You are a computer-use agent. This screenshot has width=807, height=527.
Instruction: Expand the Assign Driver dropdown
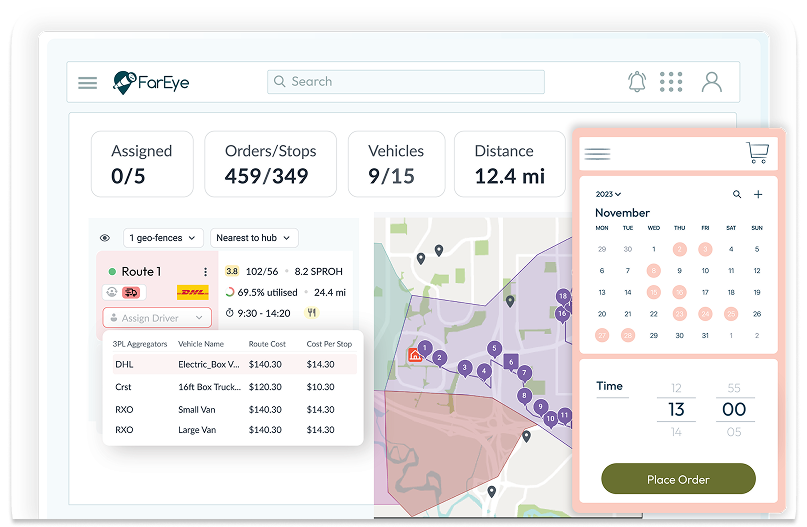tap(158, 318)
